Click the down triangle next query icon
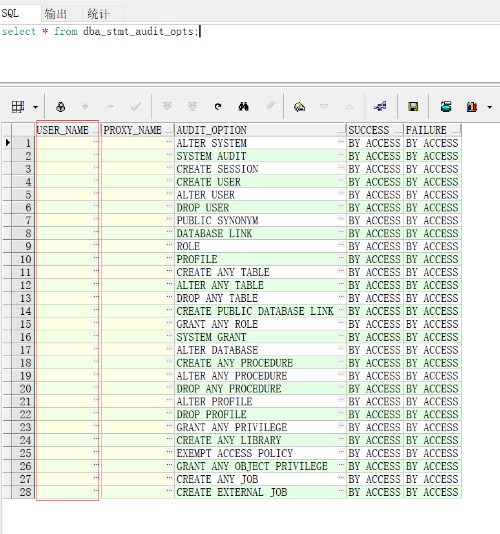The image size is (500, 534). pyautogui.click(x=324, y=107)
